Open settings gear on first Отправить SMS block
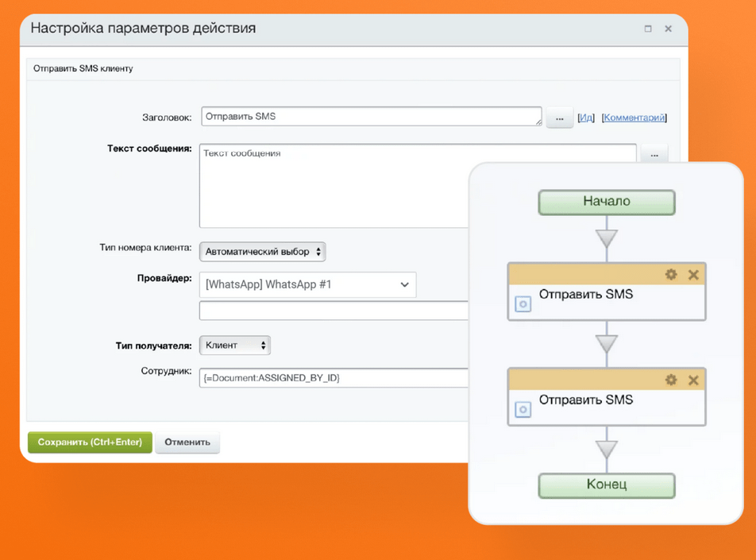Viewport: 756px width, 560px height. coord(671,273)
